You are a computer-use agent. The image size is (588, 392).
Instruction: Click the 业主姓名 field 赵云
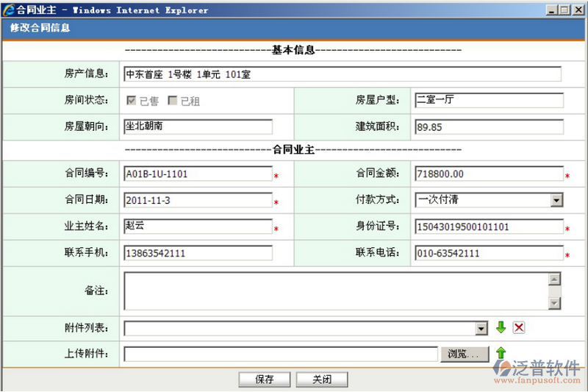tap(198, 227)
